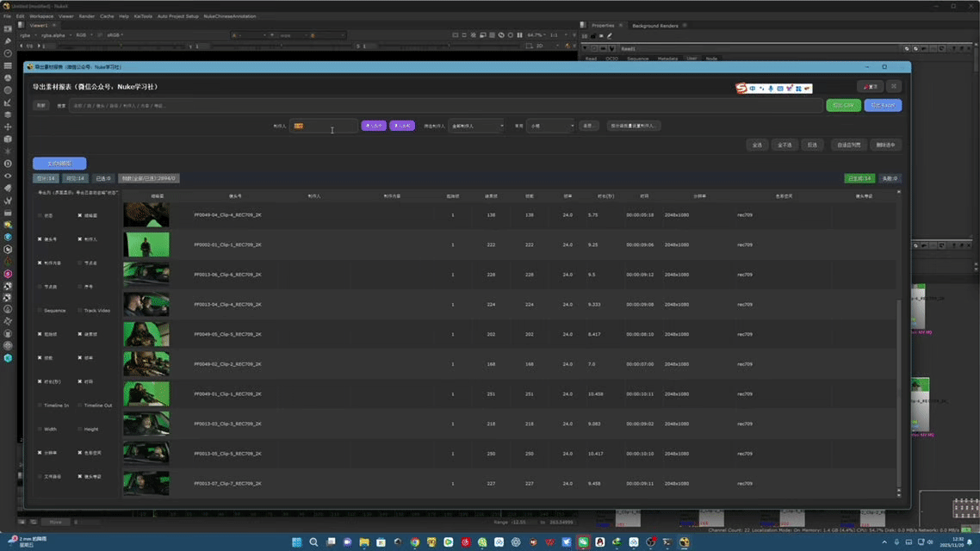Open the rgba.alpha dropdown in viewer
The image size is (980, 551).
pyautogui.click(x=56, y=35)
